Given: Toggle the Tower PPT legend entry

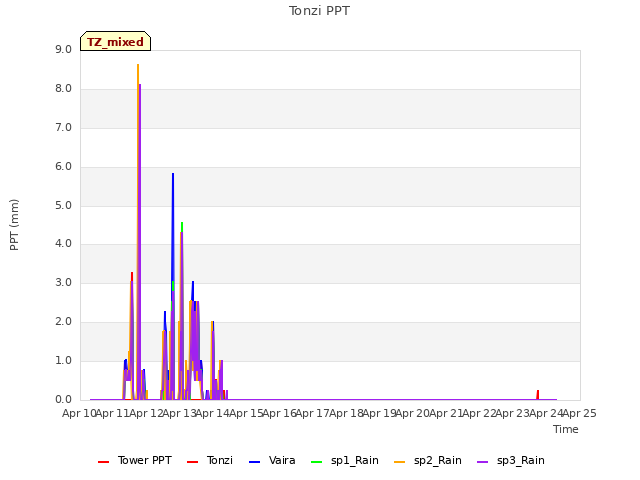Looking at the screenshot, I should point(135,460).
